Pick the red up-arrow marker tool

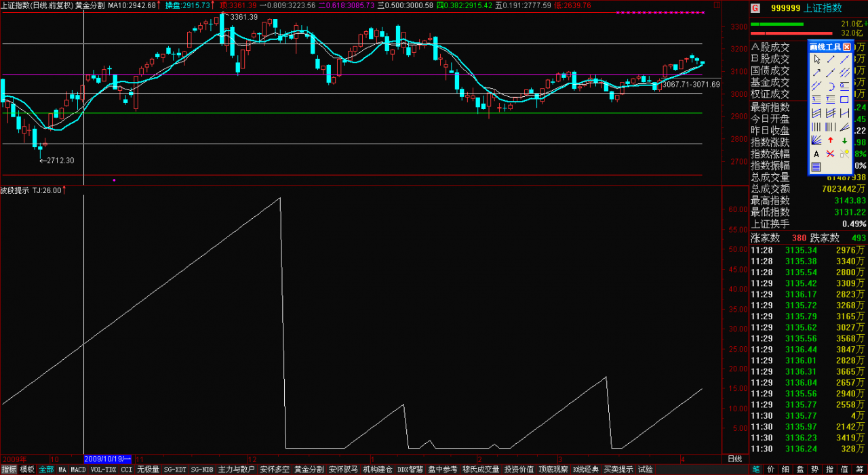[831, 140]
